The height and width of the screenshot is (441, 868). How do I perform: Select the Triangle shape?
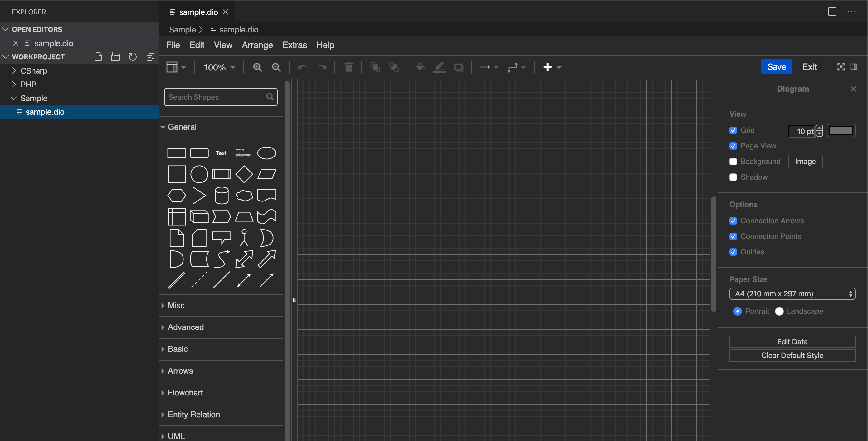click(199, 196)
